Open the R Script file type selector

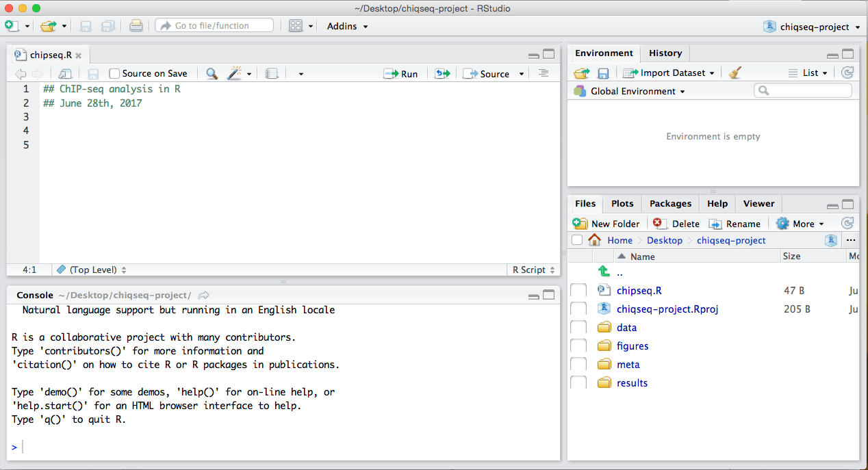(x=533, y=270)
